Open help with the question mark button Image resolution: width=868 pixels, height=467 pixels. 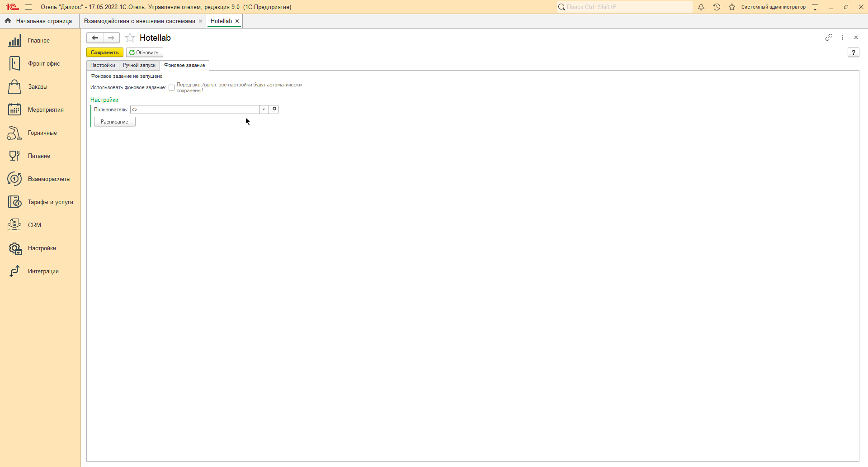(x=854, y=52)
